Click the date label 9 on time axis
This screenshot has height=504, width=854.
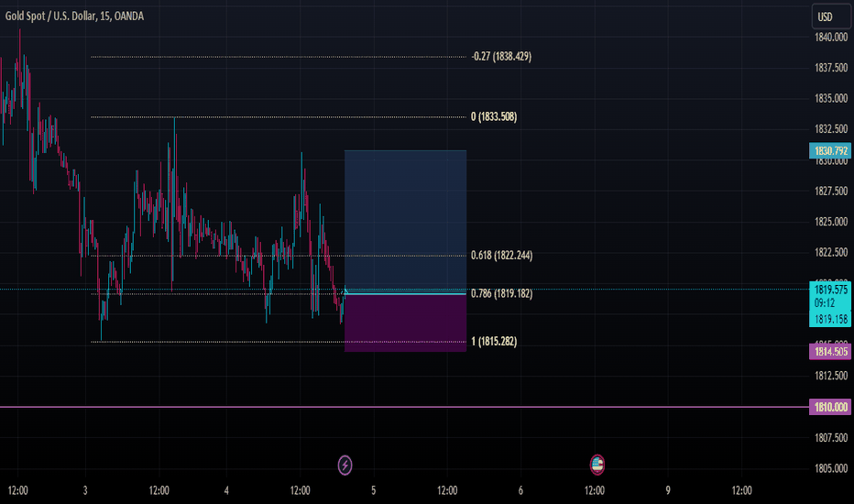[668, 490]
